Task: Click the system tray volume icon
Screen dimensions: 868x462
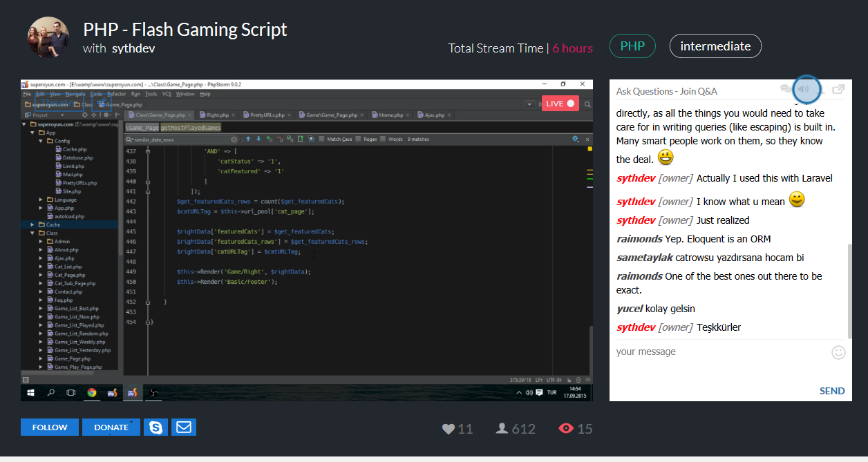Action: point(529,392)
